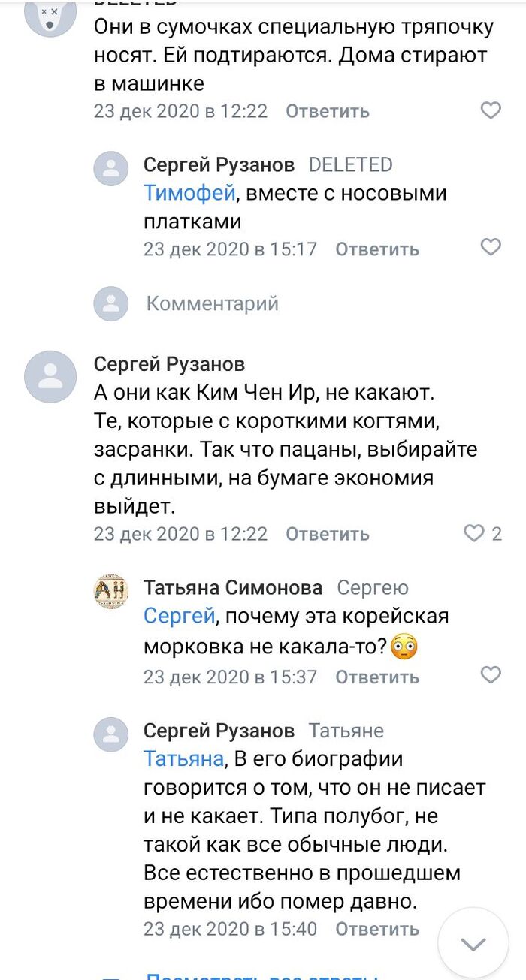Reply to Татьяна Симонова's 15:37 comment
The image size is (526, 980).
coord(377,677)
